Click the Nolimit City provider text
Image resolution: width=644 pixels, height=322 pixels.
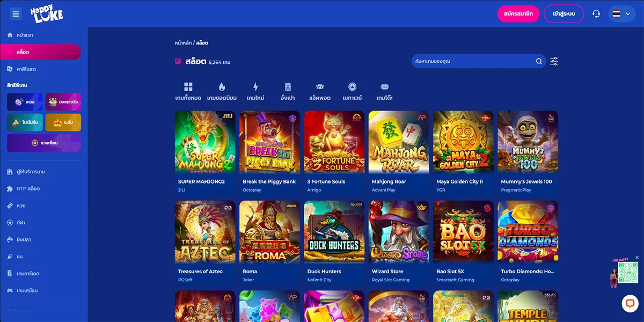319,280
